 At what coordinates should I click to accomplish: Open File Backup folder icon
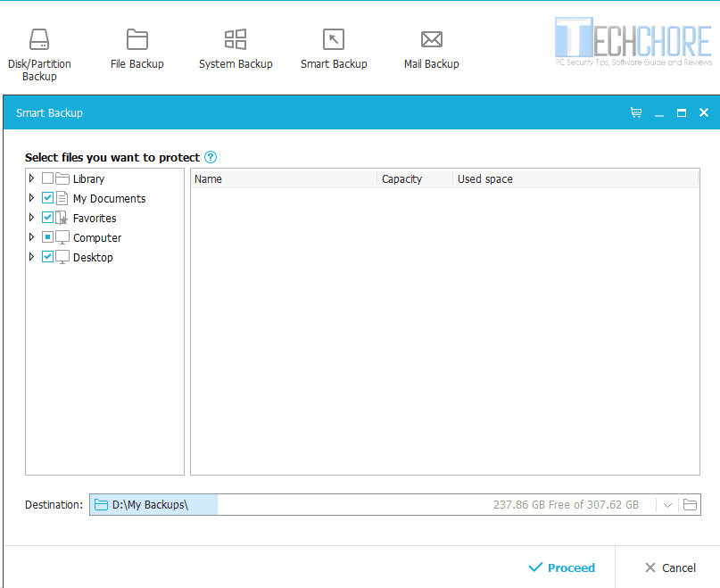[137, 39]
